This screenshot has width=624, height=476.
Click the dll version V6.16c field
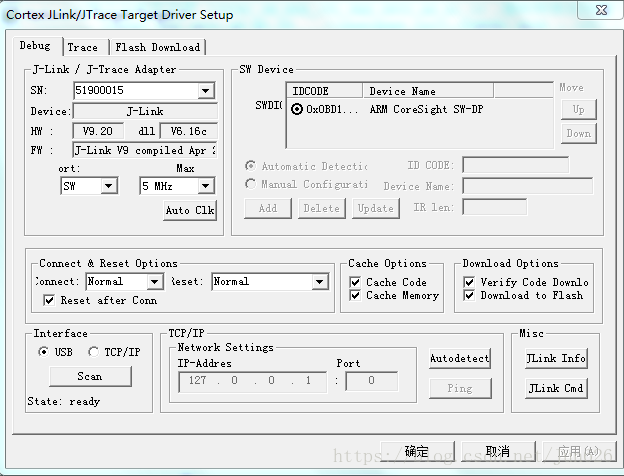click(189, 131)
